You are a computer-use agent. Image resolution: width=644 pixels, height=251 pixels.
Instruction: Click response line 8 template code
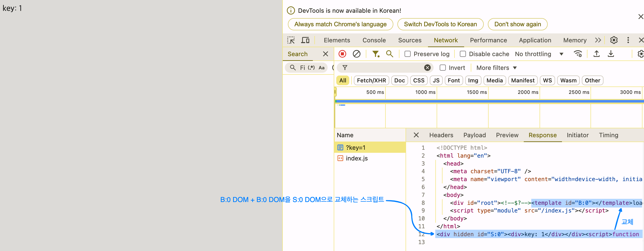[x=586, y=203]
